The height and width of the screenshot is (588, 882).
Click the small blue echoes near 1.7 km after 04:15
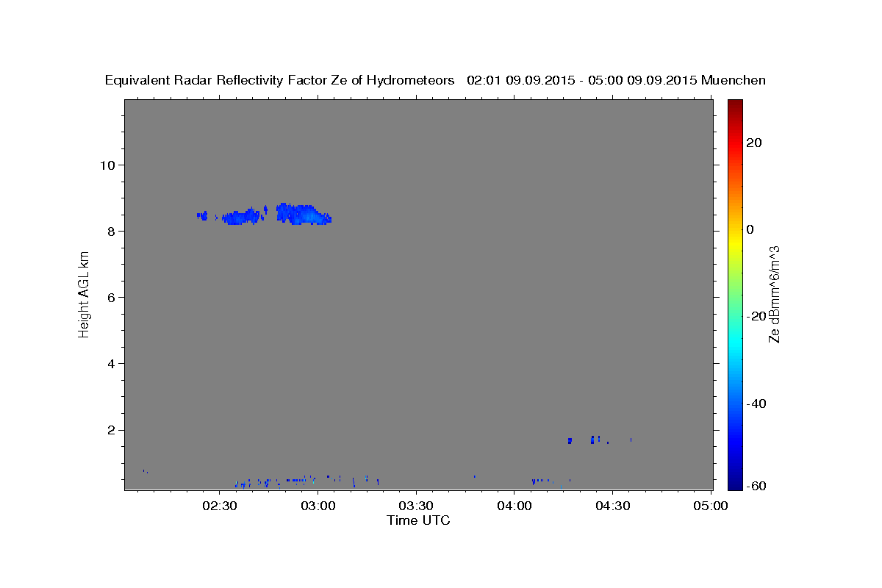coord(599,440)
